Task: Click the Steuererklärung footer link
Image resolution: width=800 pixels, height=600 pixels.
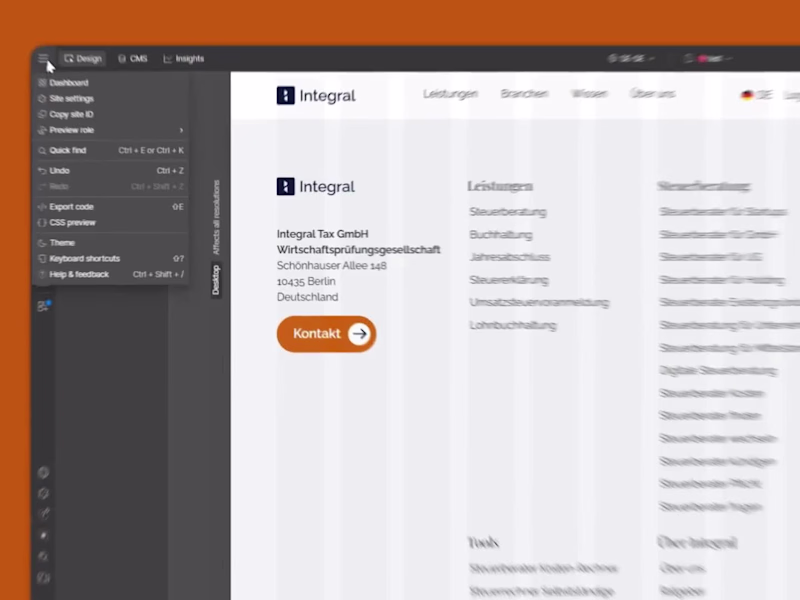Action: point(509,280)
